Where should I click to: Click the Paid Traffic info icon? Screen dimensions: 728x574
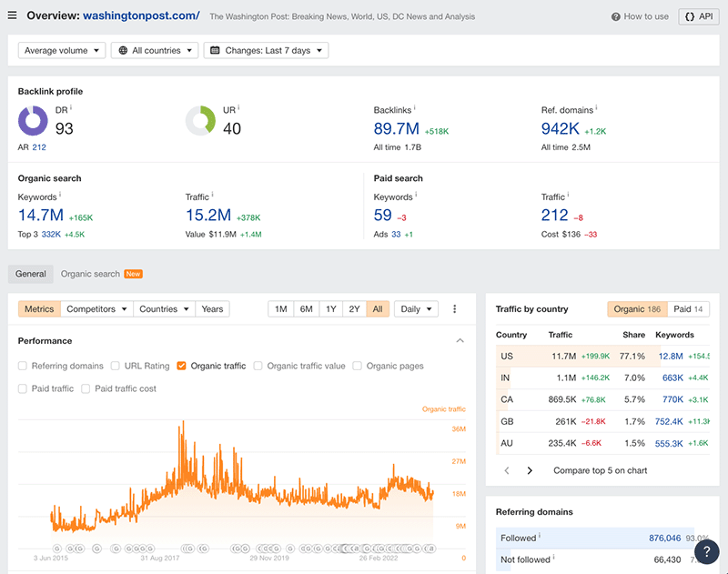[568, 194]
